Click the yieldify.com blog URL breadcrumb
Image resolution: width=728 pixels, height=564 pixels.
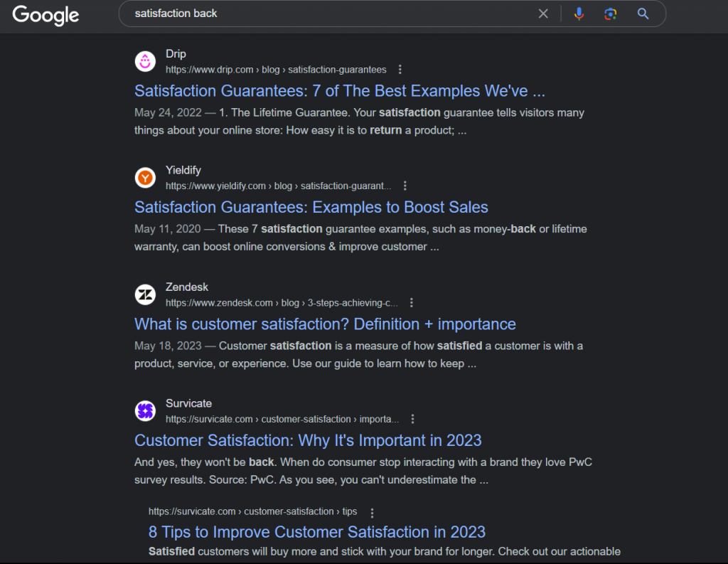pos(279,186)
